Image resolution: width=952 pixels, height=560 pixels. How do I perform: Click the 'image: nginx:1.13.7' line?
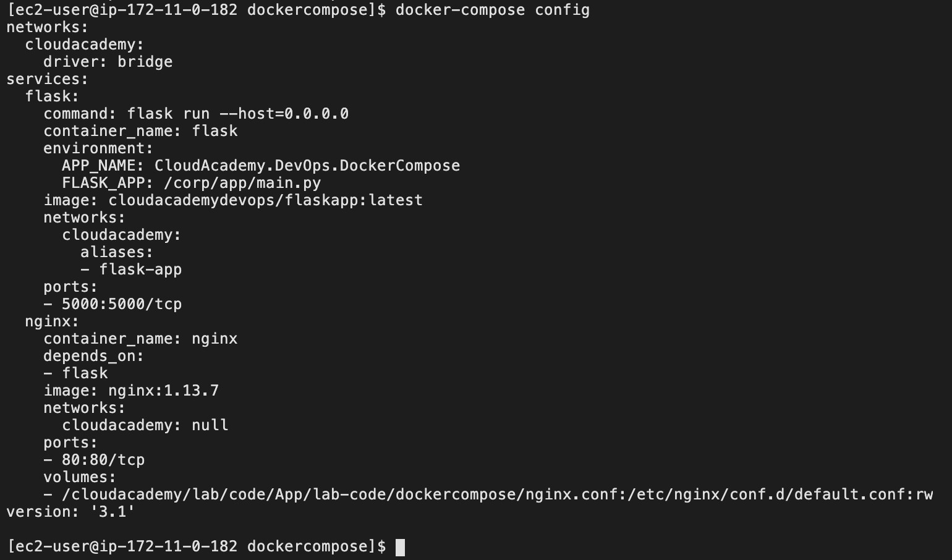pos(131,391)
